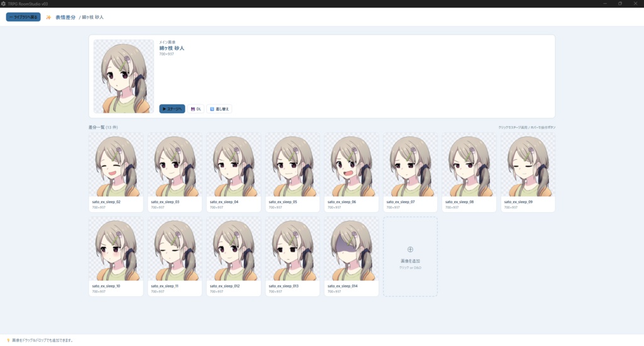Viewport: 644px width, 346px height.
Task: Minimize the TRPG RoomStudio window
Action: click(x=605, y=4)
